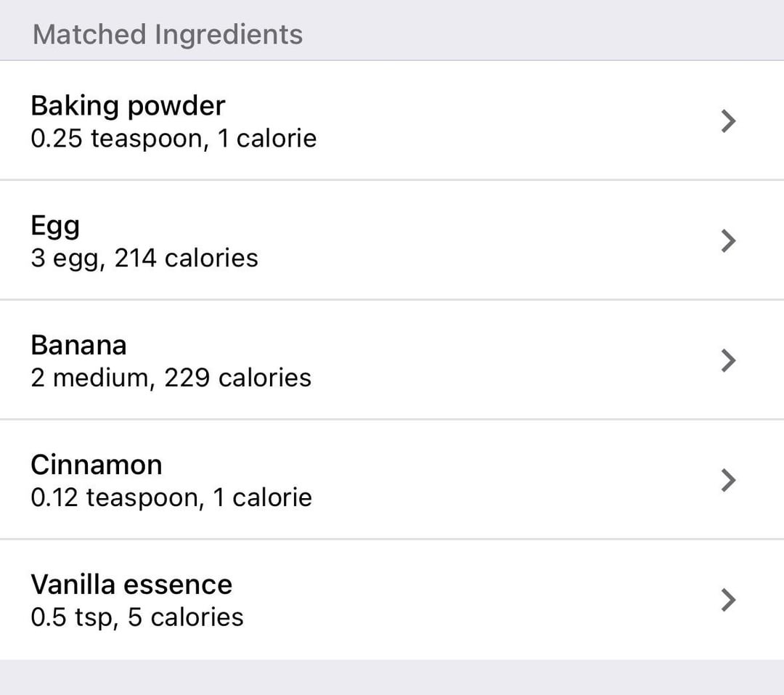Choose the Banana ingredient title
Viewport: 784px width, 695px height.
(78, 345)
